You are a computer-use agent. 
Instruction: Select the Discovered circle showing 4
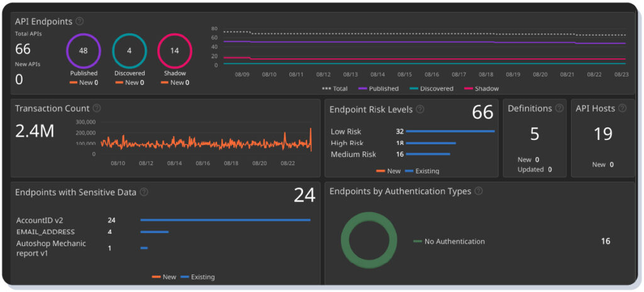pyautogui.click(x=130, y=51)
